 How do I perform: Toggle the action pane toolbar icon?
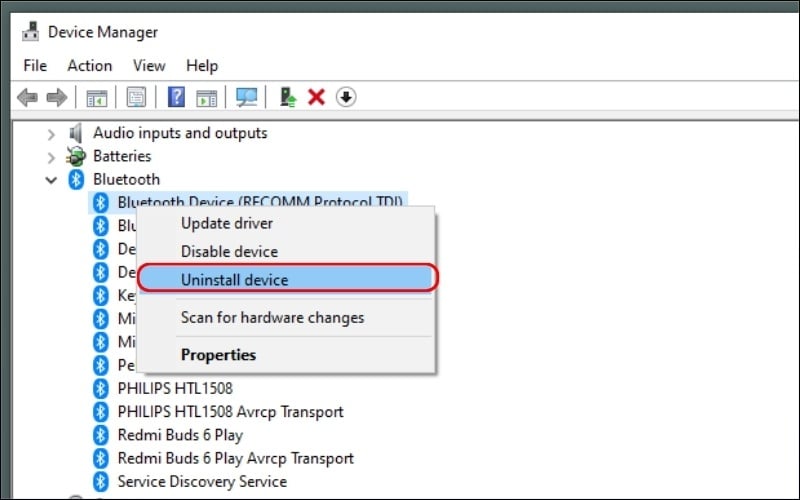(207, 97)
